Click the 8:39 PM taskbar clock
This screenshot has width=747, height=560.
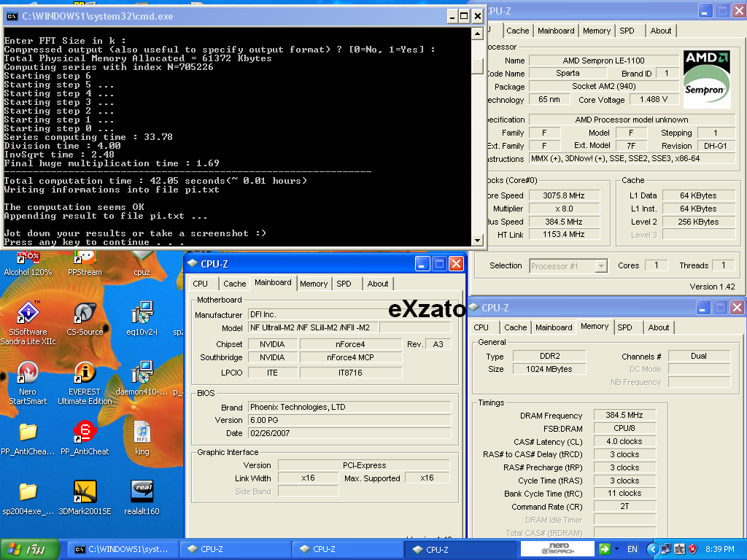pyautogui.click(x=720, y=549)
